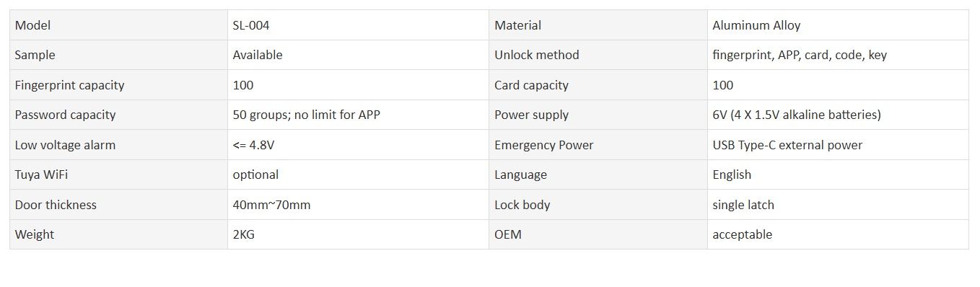Screen dimensions: 980x287
Task: Select the Model label cell
Action: [x=118, y=25]
